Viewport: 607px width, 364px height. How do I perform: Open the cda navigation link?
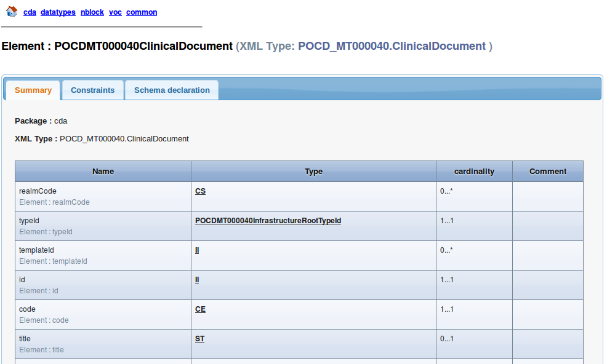click(30, 12)
